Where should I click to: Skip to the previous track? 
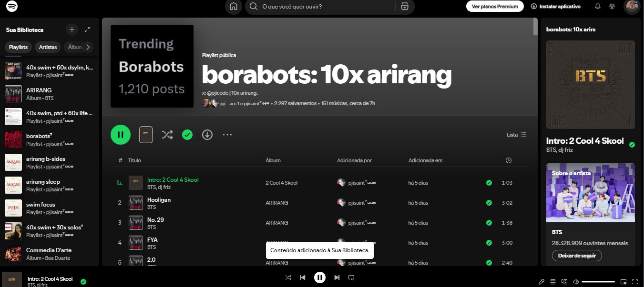[303, 277]
